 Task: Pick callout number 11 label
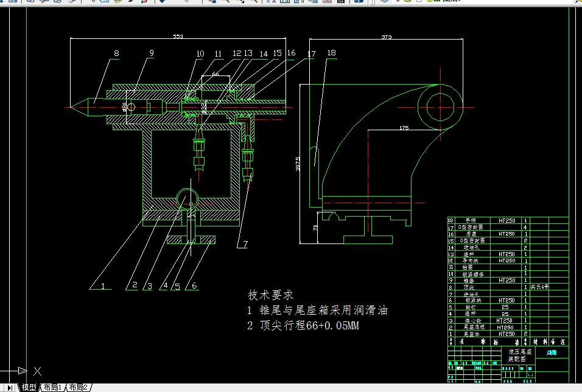218,54
